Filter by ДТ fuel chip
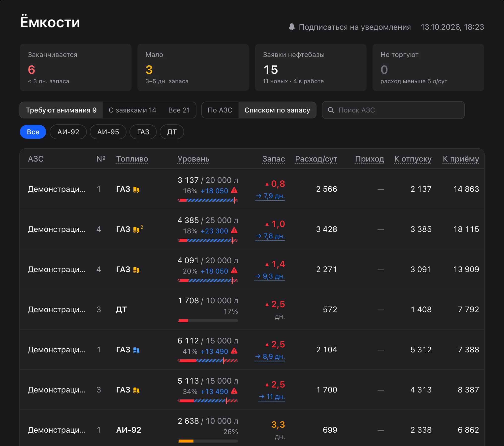 click(x=172, y=132)
